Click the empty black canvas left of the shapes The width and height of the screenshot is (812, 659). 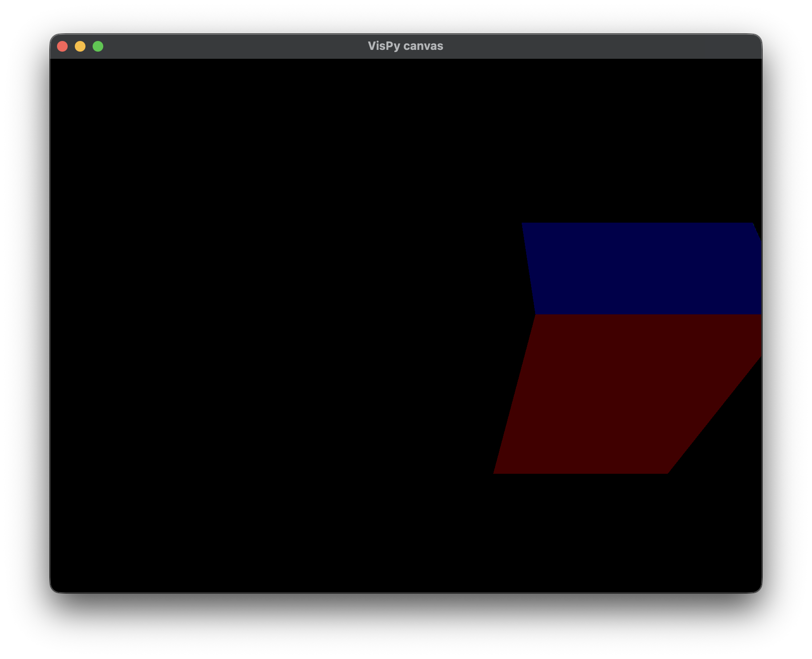click(x=267, y=325)
